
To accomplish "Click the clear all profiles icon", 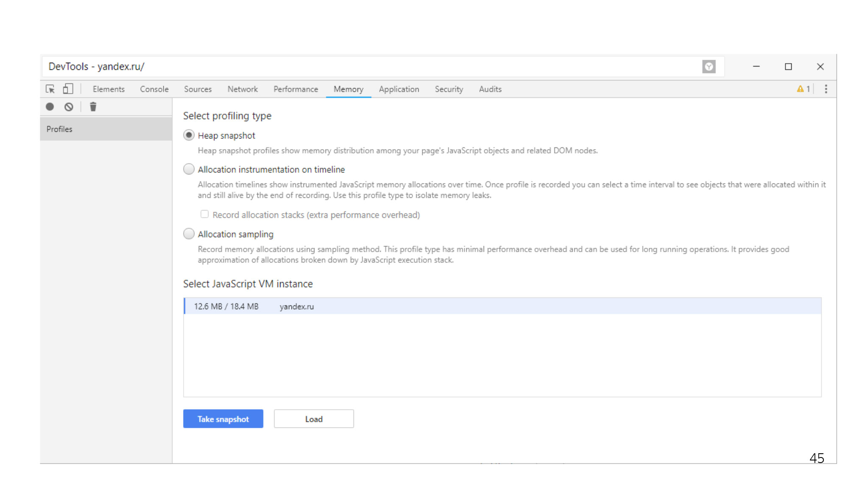I will (69, 107).
